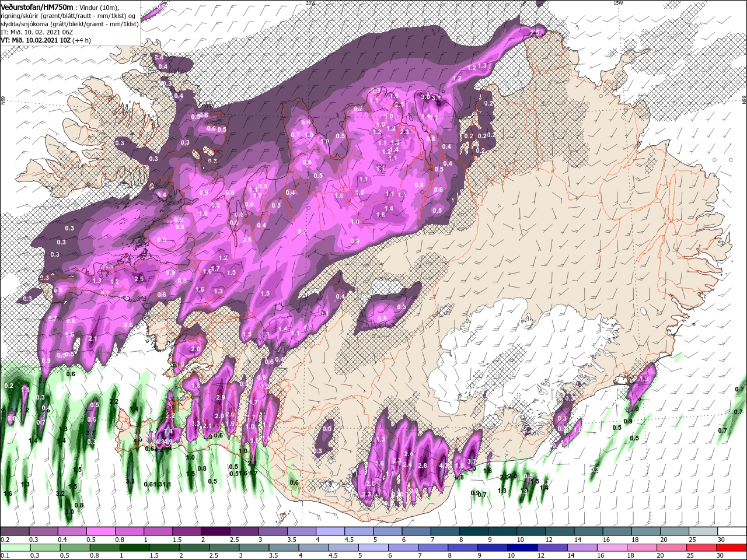Click the 7.4 precipitation value on the map
Screen dimensions: 747x560
169,431
